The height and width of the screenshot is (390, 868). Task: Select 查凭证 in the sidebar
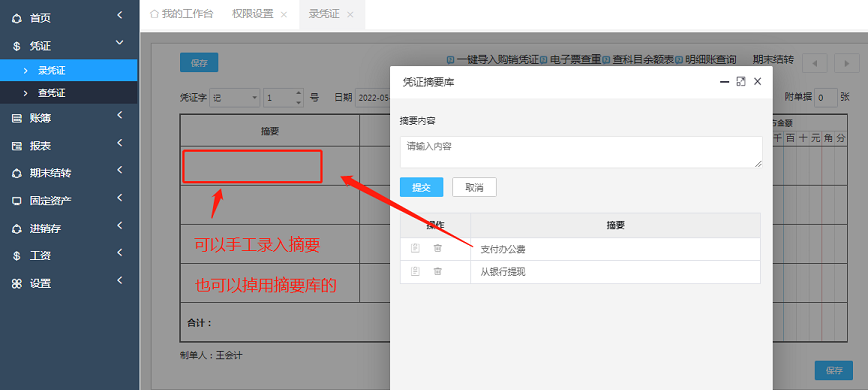tap(69, 93)
